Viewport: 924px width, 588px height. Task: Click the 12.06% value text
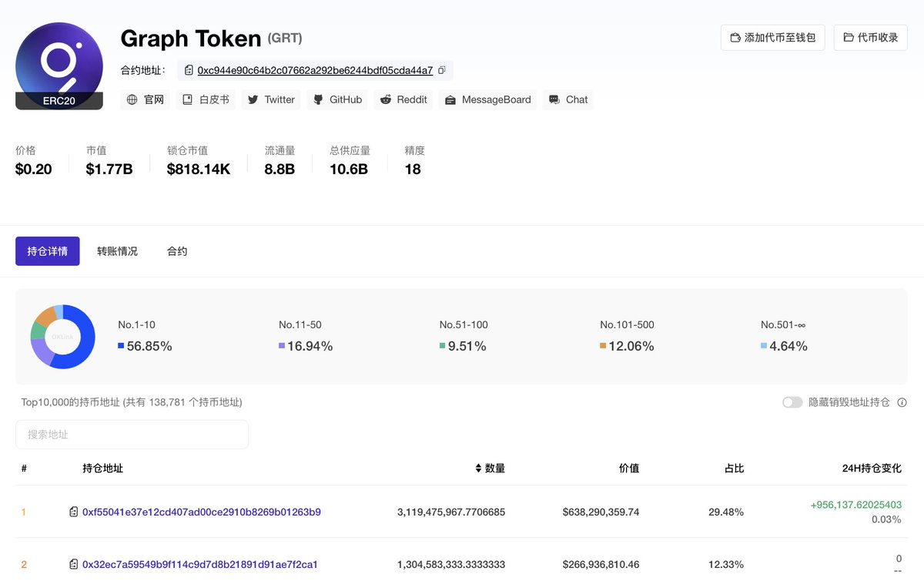point(631,347)
